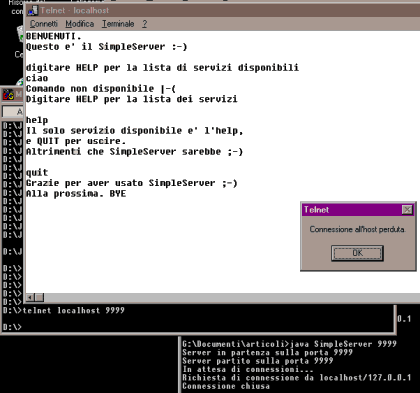This screenshot has width=420, height=393.
Task: Click 'Altrimenti che SimpleServer sarebbe' line
Action: [135, 152]
